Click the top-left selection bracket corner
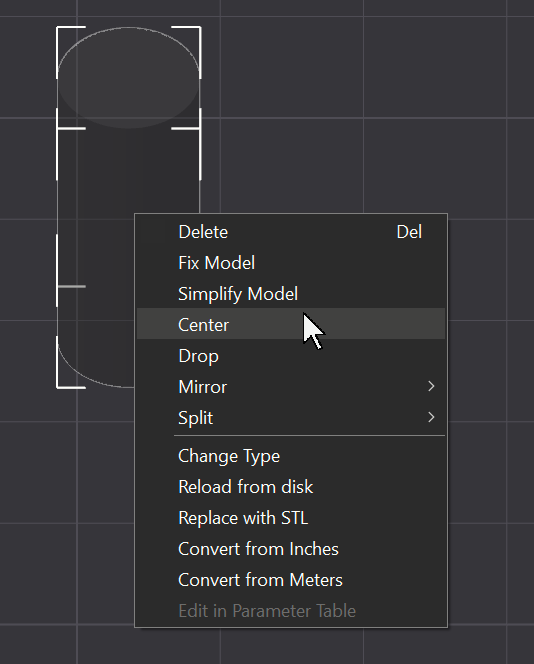The image size is (534, 664). point(59,29)
